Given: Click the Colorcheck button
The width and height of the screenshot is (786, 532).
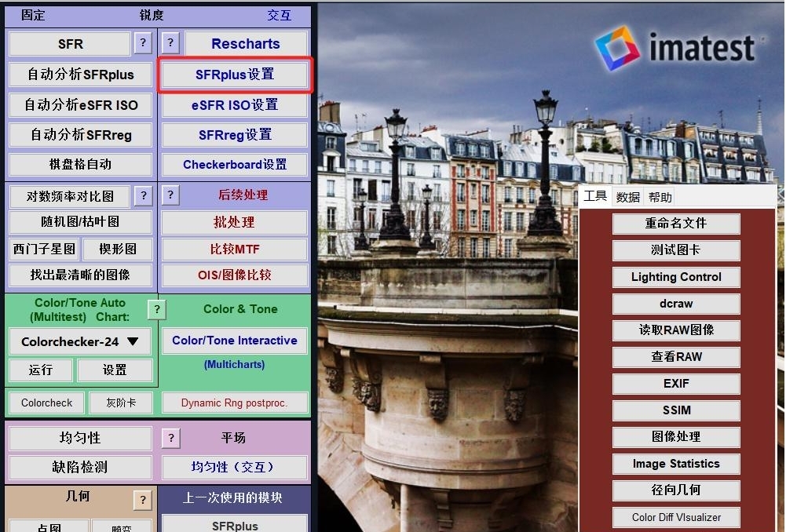Looking at the screenshot, I should point(46,403).
